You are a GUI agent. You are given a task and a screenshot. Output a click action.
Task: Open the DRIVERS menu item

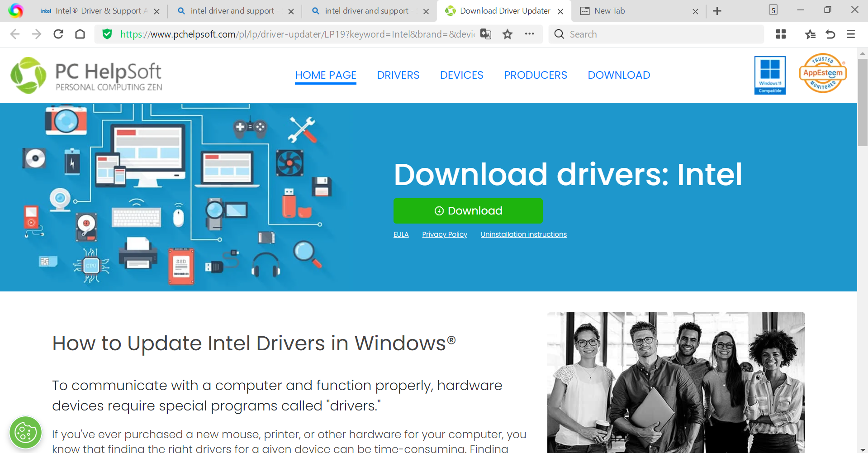click(x=398, y=75)
